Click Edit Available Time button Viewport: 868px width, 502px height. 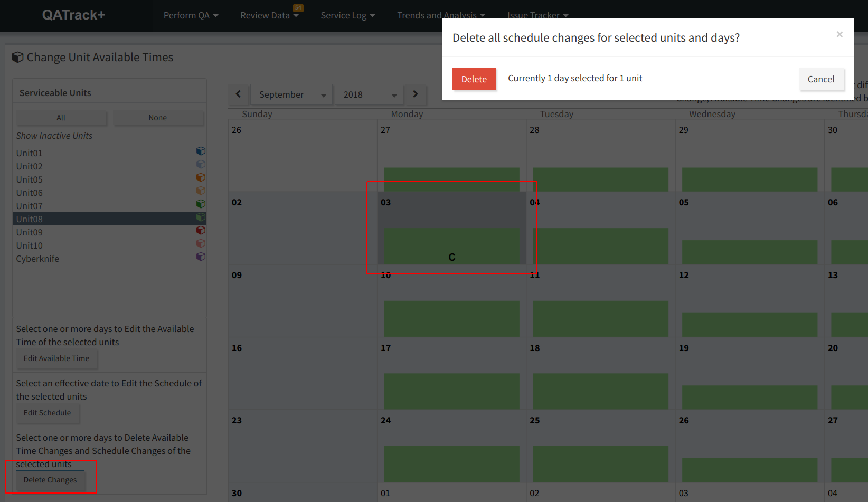(x=56, y=358)
